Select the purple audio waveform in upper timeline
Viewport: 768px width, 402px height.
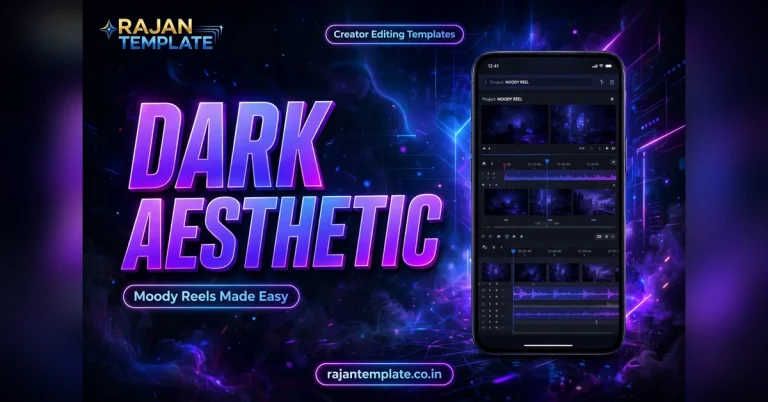click(560, 177)
